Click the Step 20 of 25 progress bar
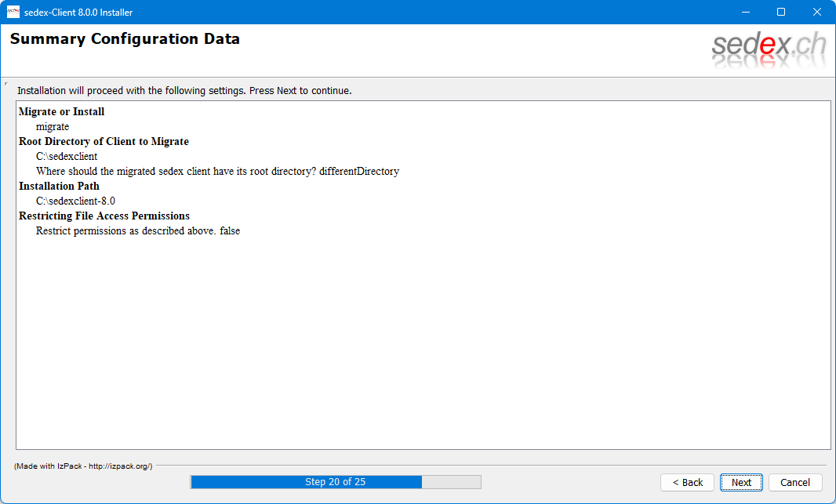 click(x=335, y=482)
